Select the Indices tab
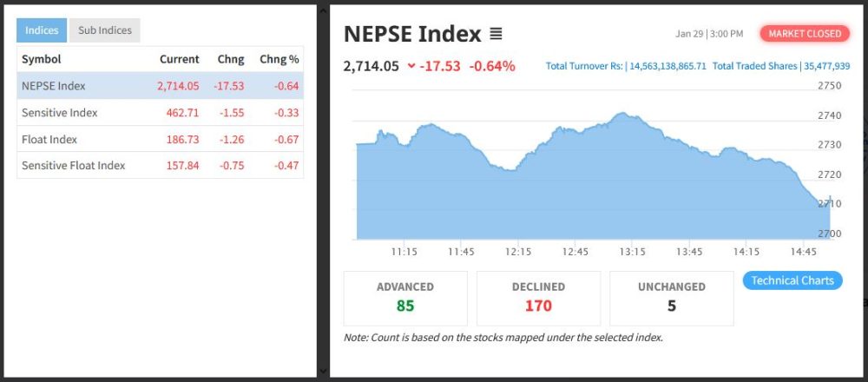Screen dimensions: 868x382 [x=42, y=30]
